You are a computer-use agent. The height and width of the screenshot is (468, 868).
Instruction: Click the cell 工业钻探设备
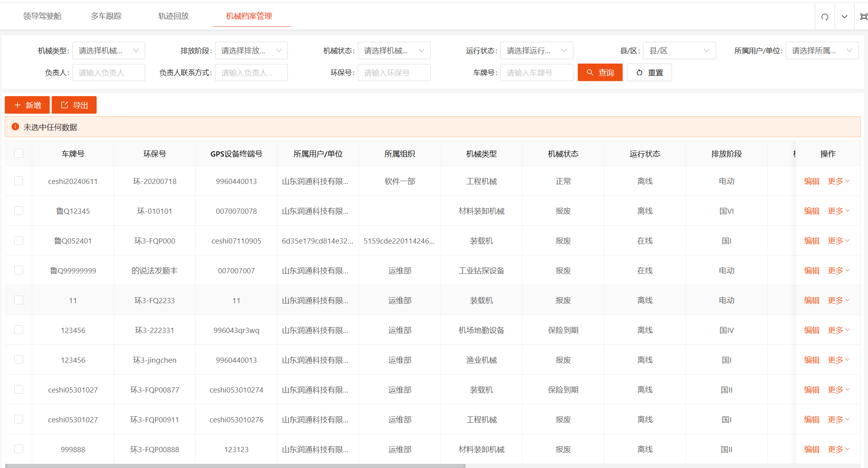(482, 271)
